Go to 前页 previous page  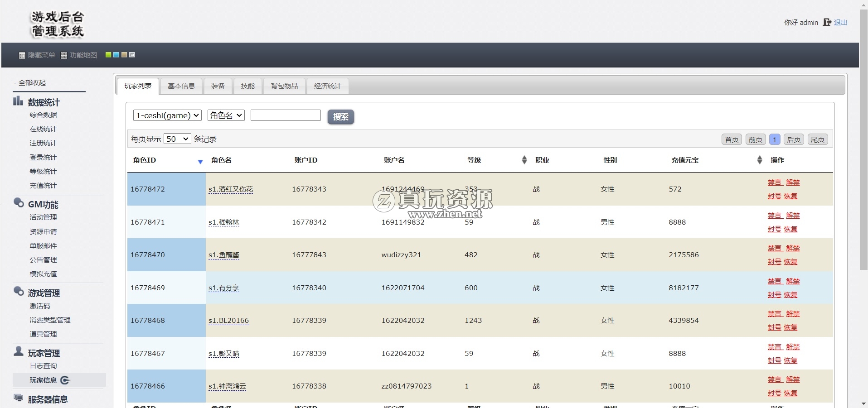756,139
